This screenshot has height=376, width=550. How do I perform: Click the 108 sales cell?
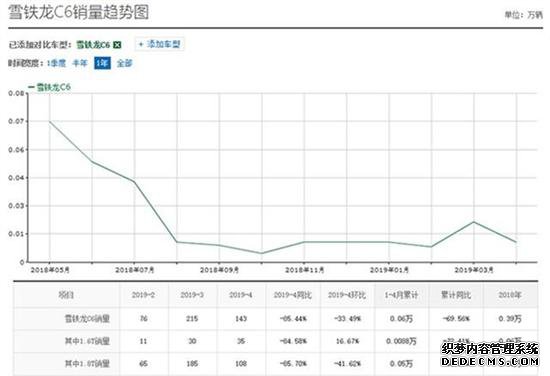pos(241,363)
